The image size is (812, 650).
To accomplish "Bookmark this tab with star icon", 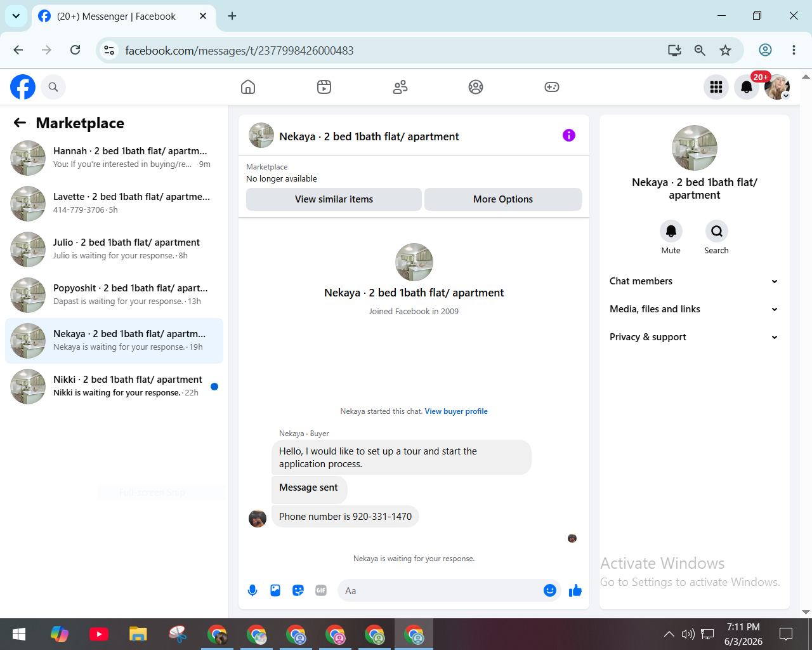I will point(726,50).
